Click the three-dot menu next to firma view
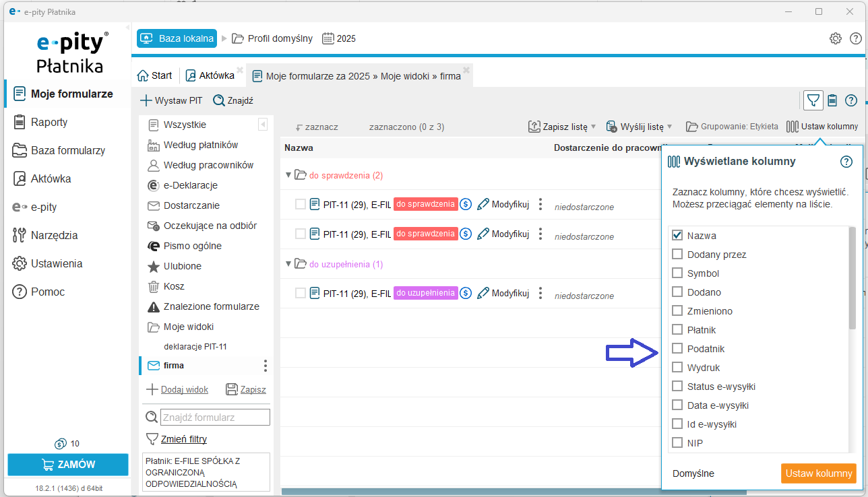868x497 pixels. pyautogui.click(x=266, y=366)
